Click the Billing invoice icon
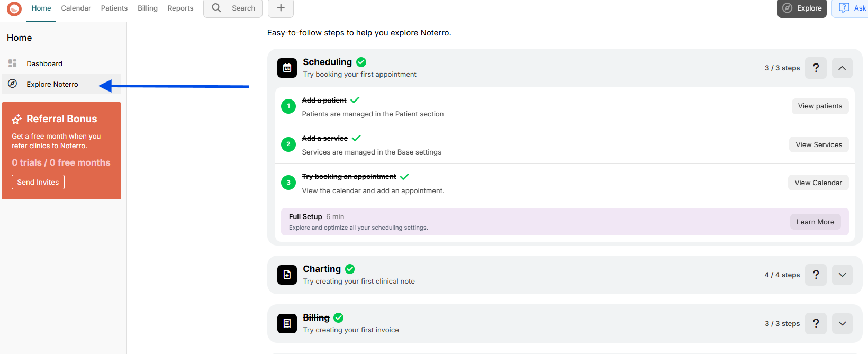The width and height of the screenshot is (868, 354). [x=287, y=323]
